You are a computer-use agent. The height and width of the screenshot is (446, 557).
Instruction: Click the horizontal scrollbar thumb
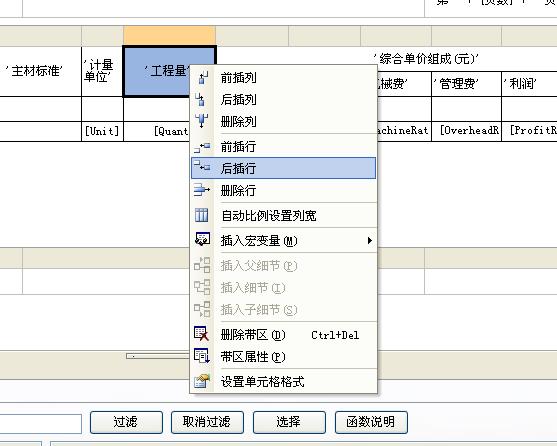pyautogui.click(x=158, y=356)
